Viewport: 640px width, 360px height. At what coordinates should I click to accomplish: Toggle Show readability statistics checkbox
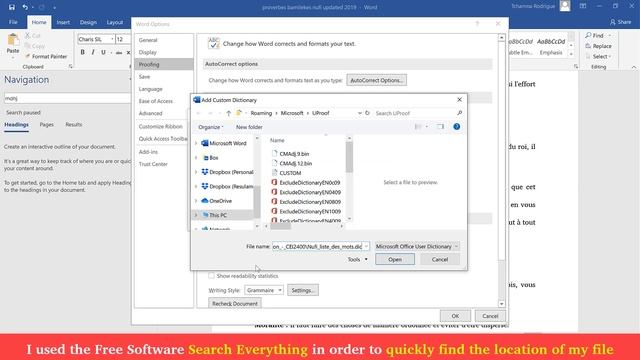coord(211,276)
